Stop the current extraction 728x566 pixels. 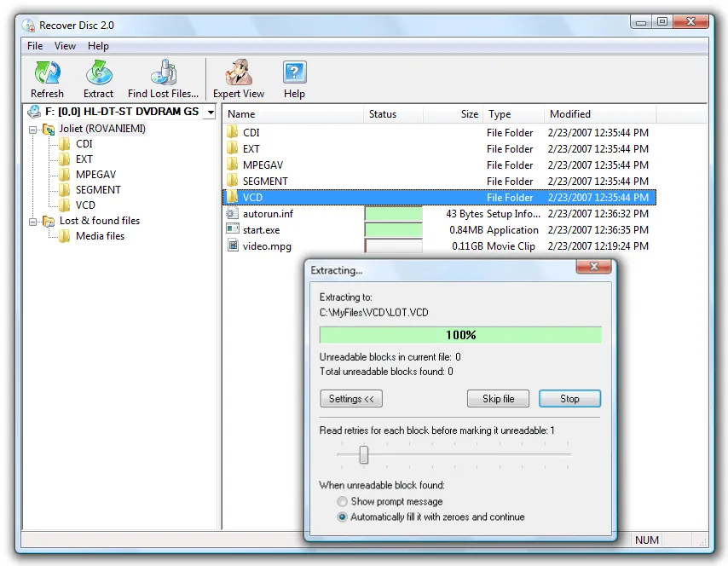tap(569, 398)
